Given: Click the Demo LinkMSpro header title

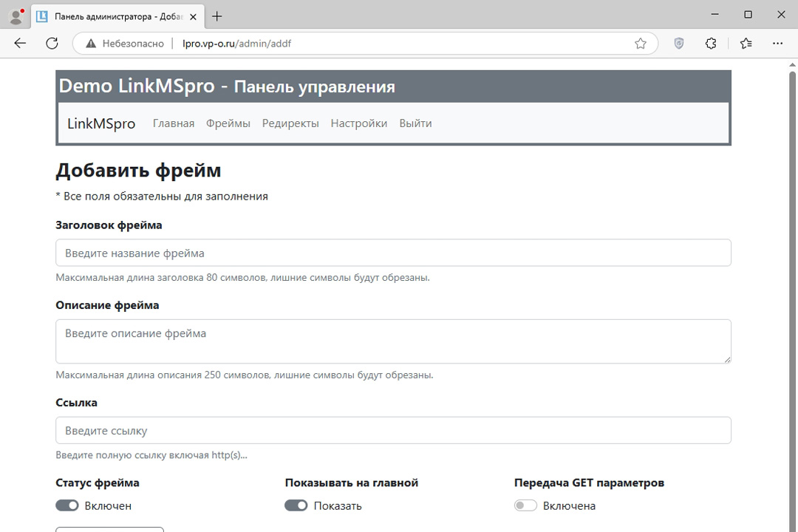Looking at the screenshot, I should [x=227, y=86].
